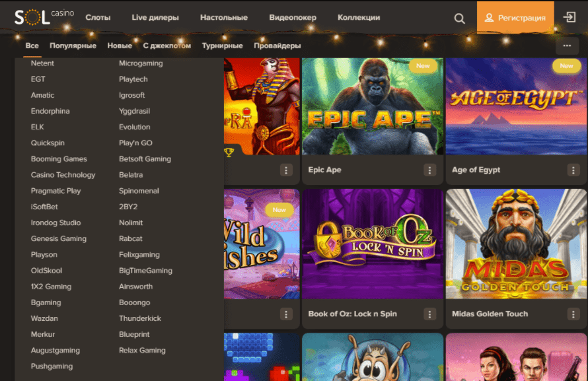
Task: Open the ellipsis more-filters button
Action: click(567, 46)
